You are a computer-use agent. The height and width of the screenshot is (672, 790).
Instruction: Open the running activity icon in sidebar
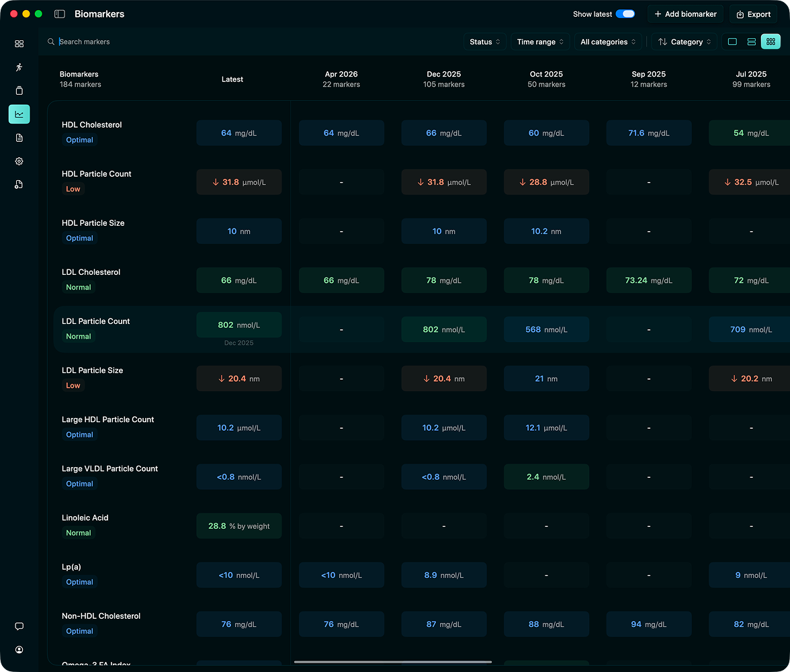(x=19, y=67)
